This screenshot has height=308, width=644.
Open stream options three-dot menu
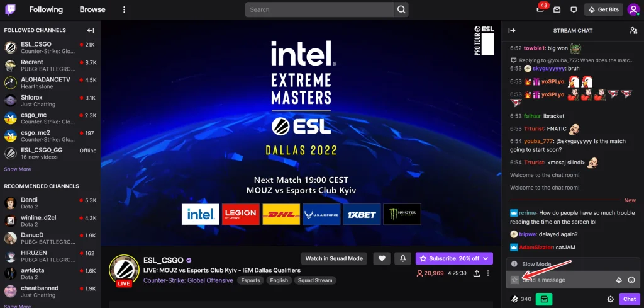488,273
